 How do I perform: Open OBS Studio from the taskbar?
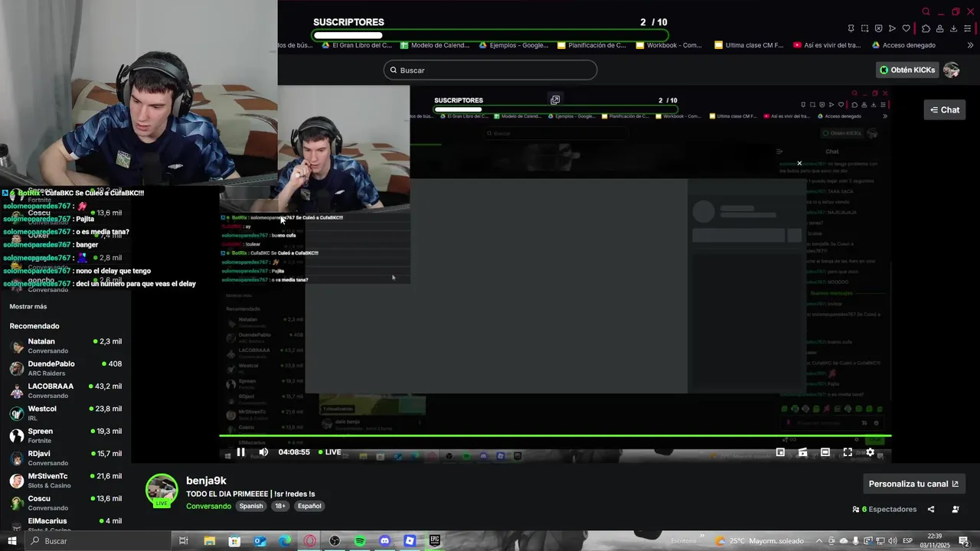335,541
